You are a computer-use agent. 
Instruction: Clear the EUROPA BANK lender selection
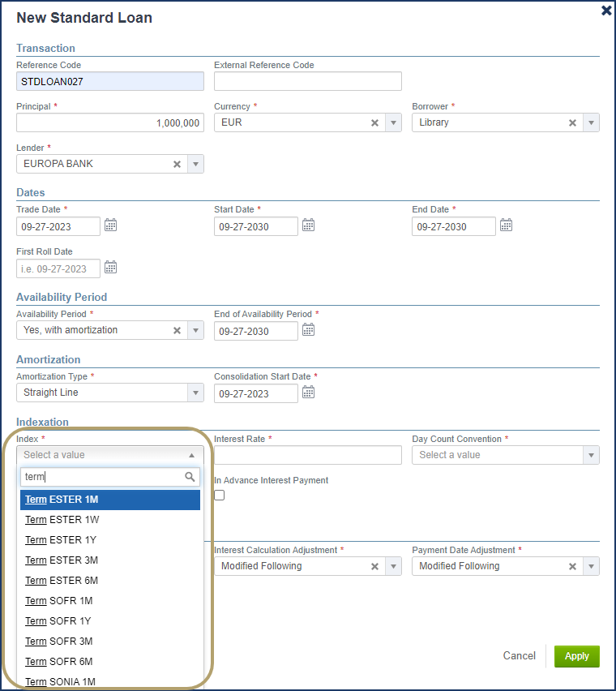177,165
